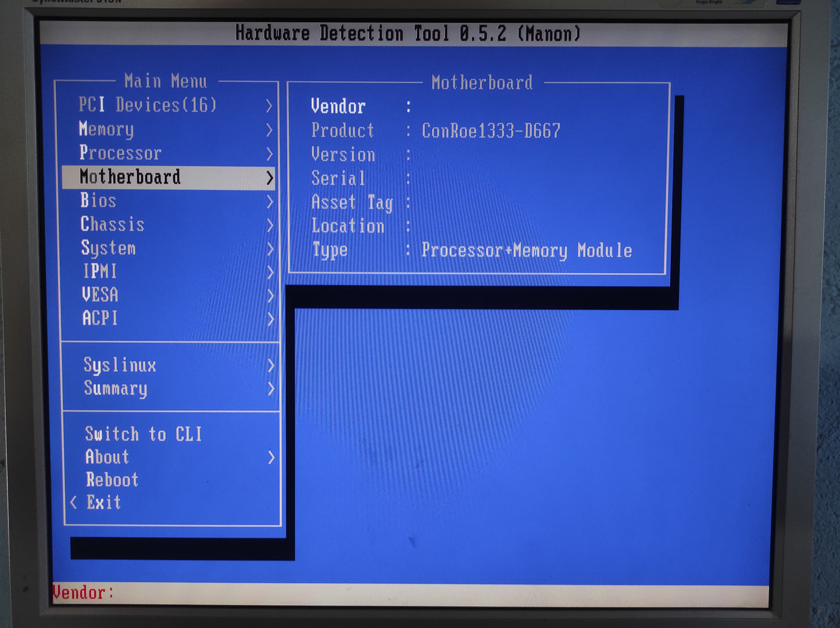Select the highlighted Motherboard entry

pos(130,177)
